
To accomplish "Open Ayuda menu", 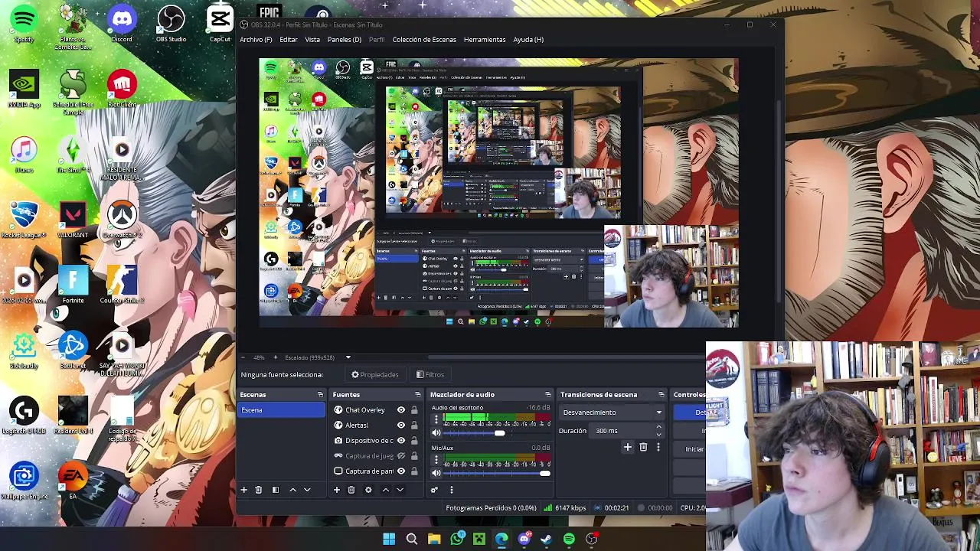I will coord(528,40).
